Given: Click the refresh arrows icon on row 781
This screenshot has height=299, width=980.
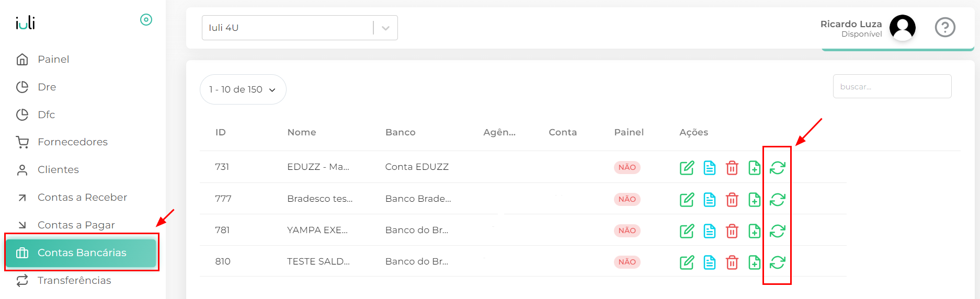Looking at the screenshot, I should 777,231.
